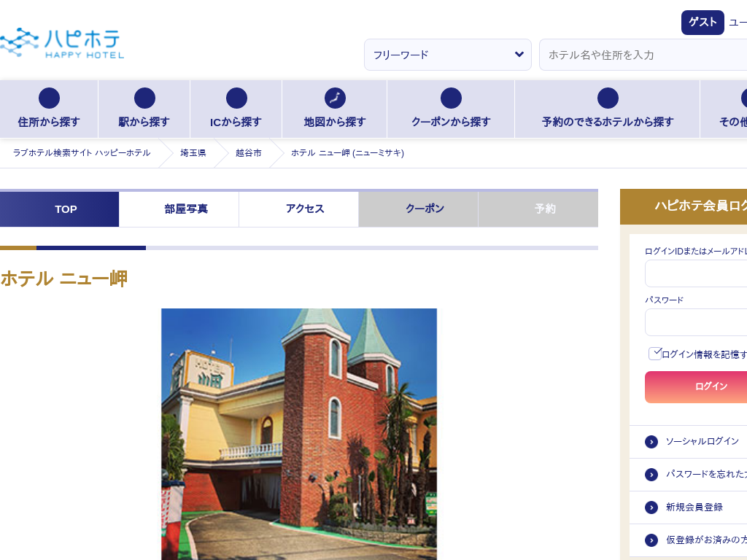Open 駅から探す navigation item
This screenshot has width=747, height=560.
click(144, 109)
